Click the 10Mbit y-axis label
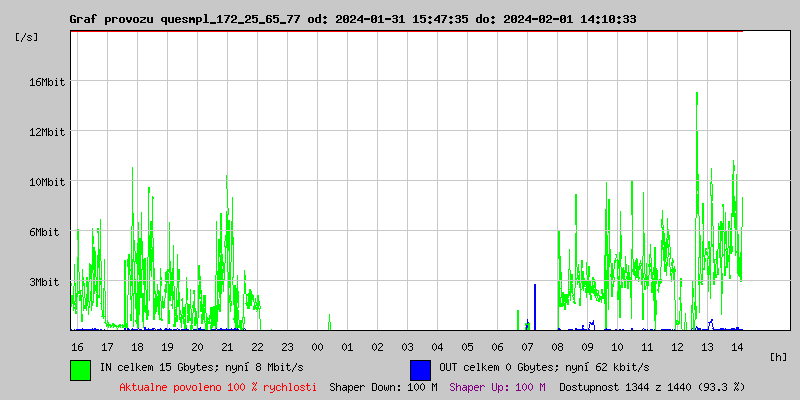800x400 pixels. (x=47, y=182)
